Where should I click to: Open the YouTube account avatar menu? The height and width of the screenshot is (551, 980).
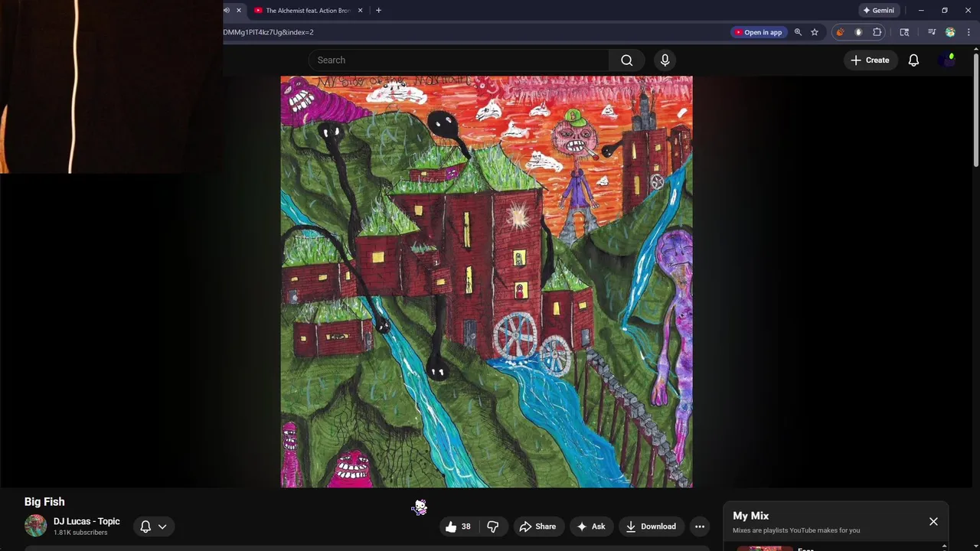pos(949,60)
